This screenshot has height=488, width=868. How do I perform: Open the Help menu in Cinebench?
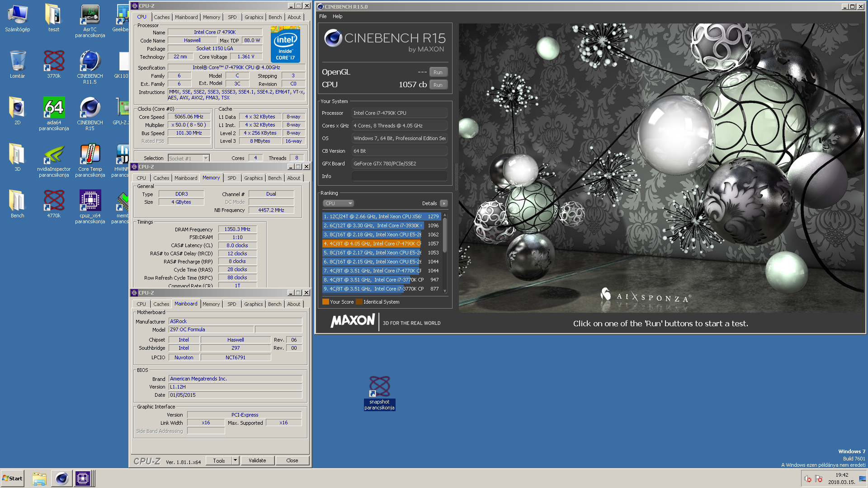pyautogui.click(x=338, y=16)
